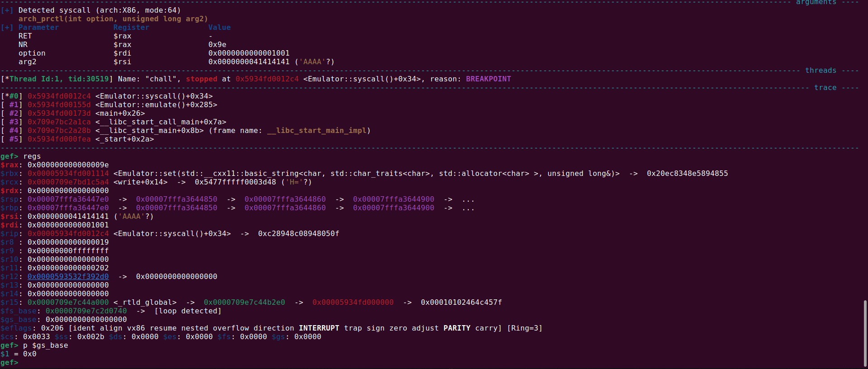Viewport: 868px width, 369px height.
Task: Select text 'Detected syscall (arch:X86, mode:64)'
Action: [x=99, y=10]
